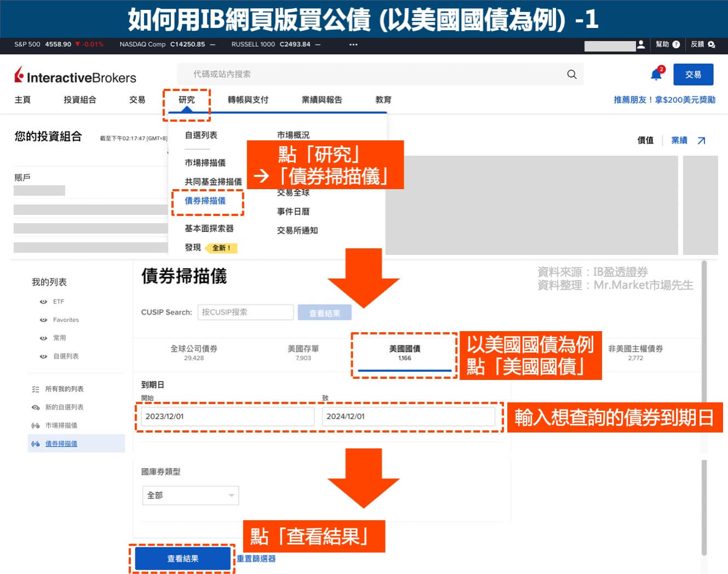Screen dimensions: 728x574
Task: Open 所有我的列表 in the sidebar
Action: (x=64, y=389)
